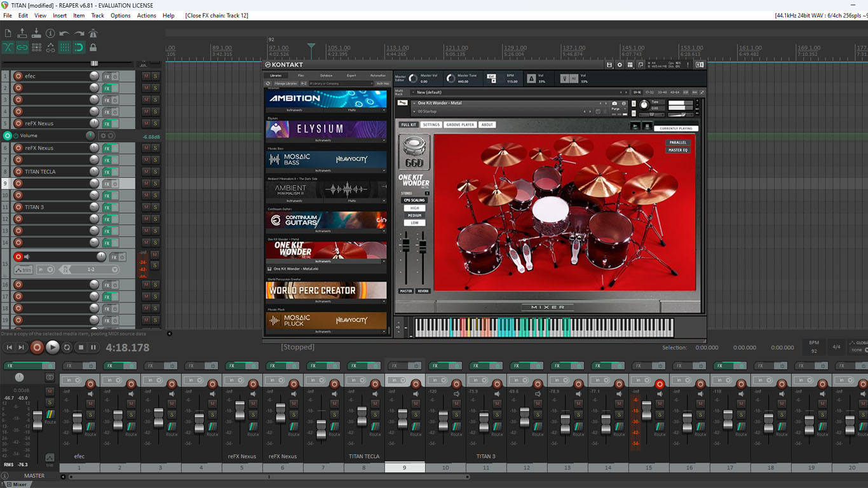The height and width of the screenshot is (488, 868).
Task: Click the Instr Nav button in Kontakt
Action: pos(382,83)
